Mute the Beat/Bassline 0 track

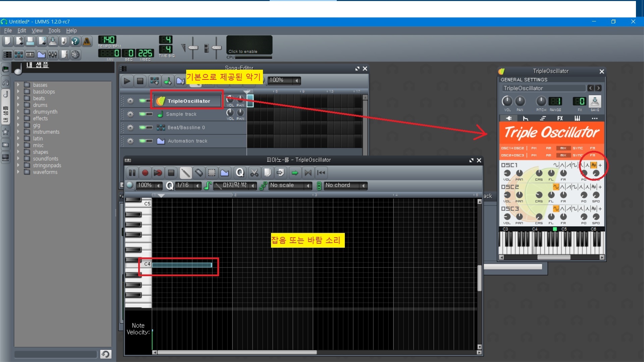pyautogui.click(x=143, y=127)
